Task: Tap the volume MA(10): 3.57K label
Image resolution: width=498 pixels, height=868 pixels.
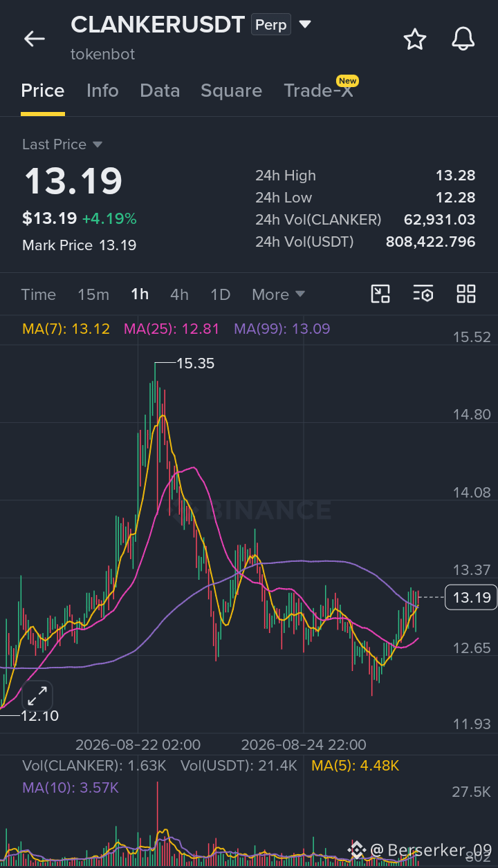Action: coord(71,788)
